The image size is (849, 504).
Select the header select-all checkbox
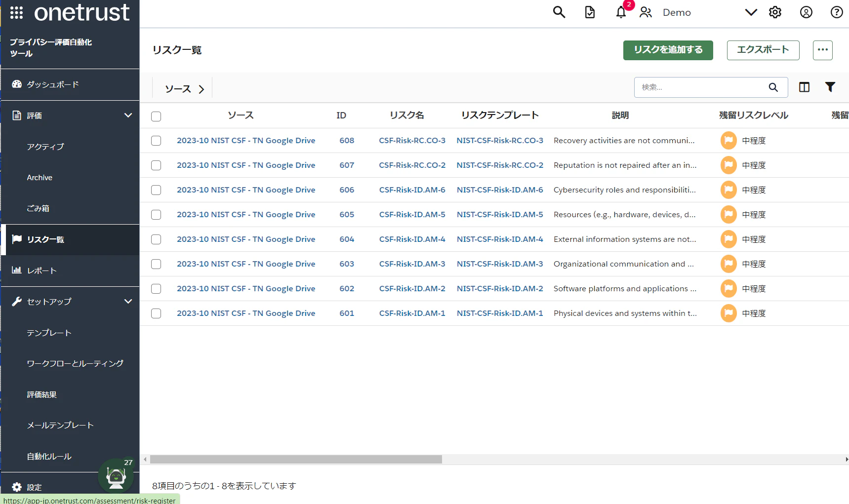pyautogui.click(x=156, y=116)
